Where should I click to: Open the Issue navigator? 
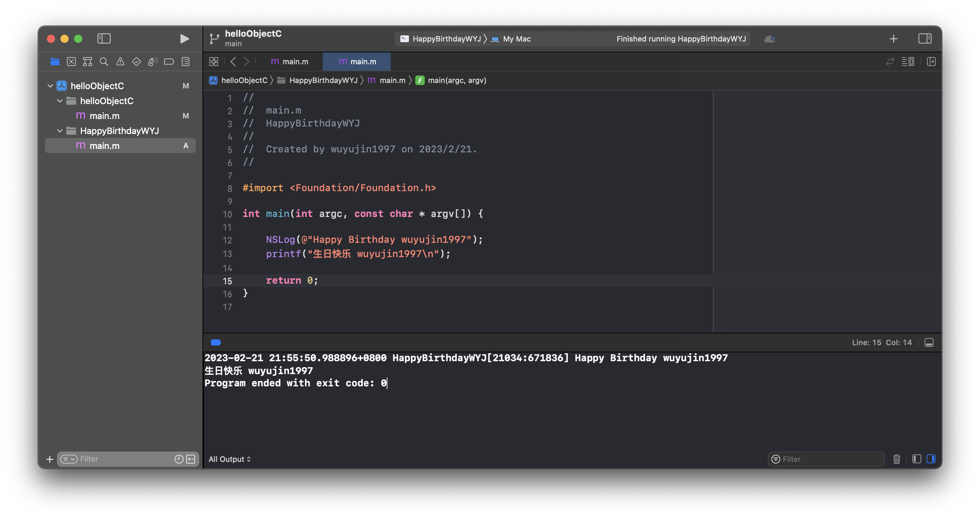click(120, 62)
